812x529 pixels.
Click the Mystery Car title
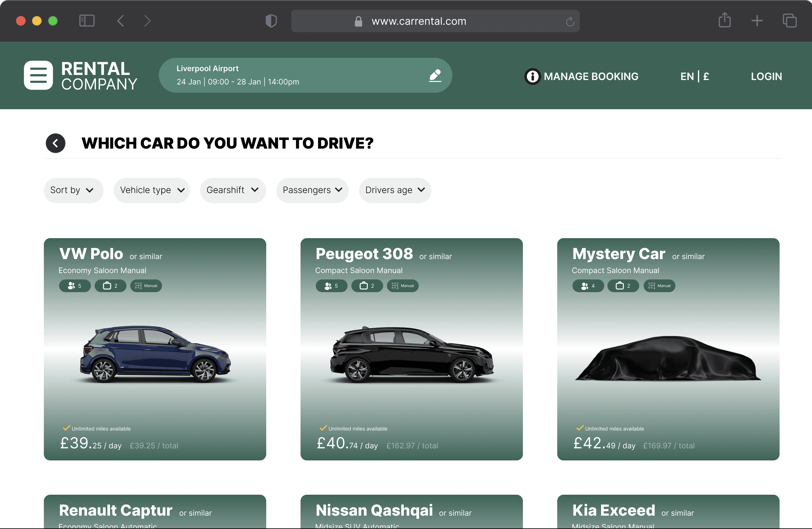[x=619, y=254]
